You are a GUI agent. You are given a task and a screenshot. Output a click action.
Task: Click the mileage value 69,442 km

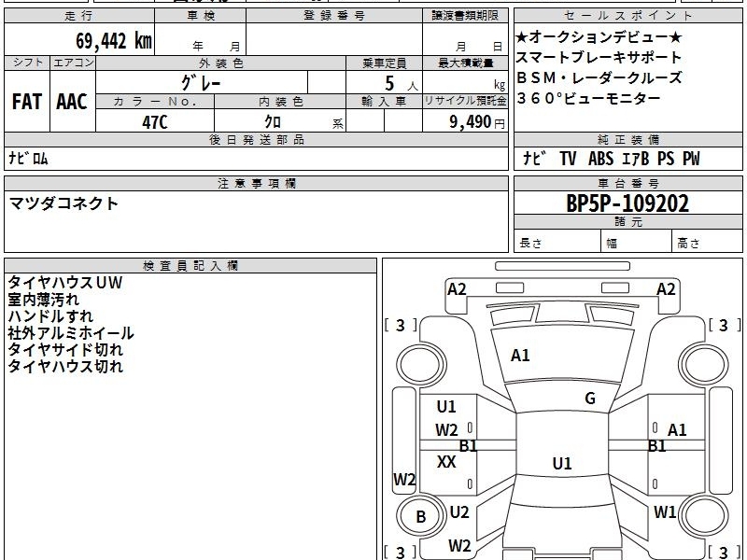tap(114, 41)
